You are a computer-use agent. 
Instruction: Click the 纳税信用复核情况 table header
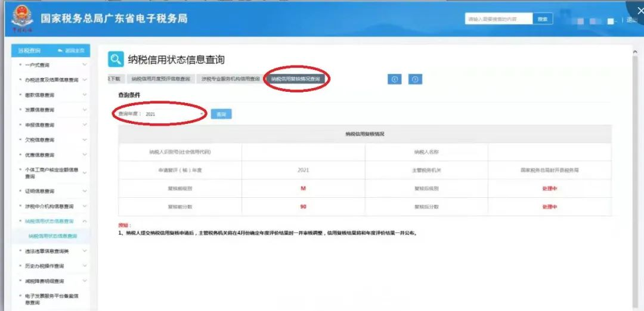tap(365, 134)
